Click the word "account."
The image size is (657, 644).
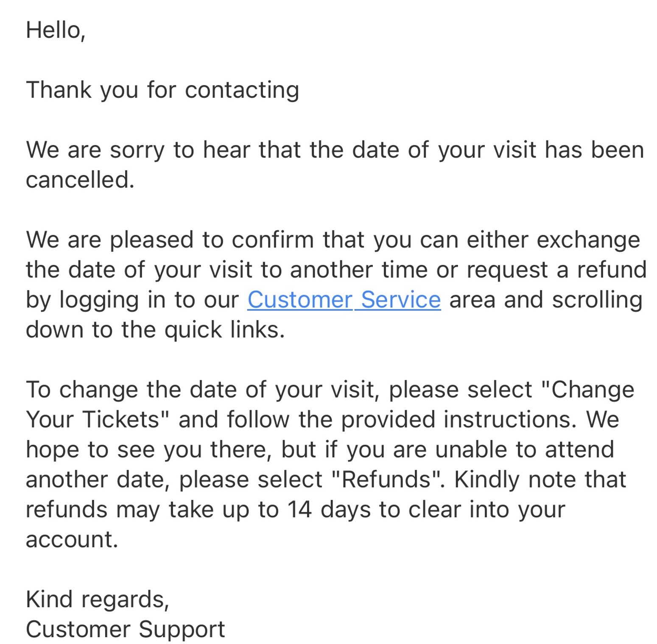pos(72,539)
